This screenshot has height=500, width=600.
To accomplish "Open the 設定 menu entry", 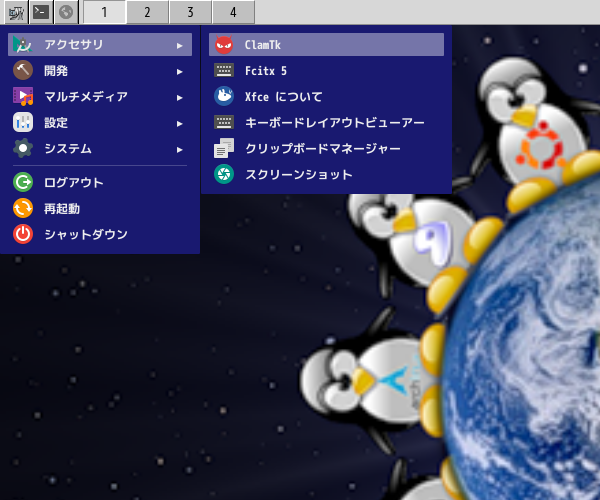I will (x=100, y=122).
